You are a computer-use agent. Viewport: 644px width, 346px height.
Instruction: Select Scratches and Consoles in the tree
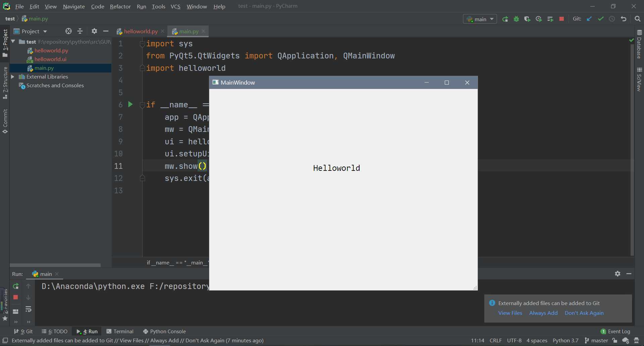click(x=55, y=86)
